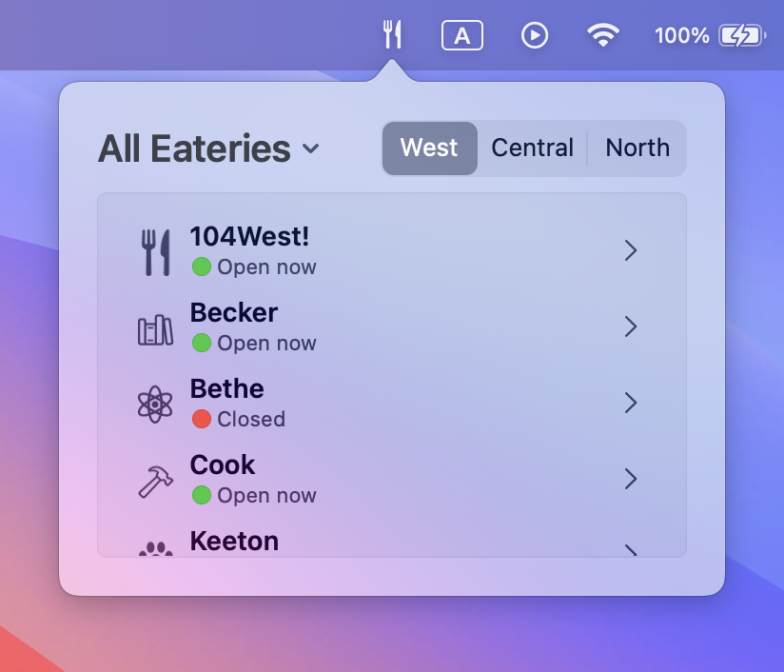Click the books icon next to Becker
The width and height of the screenshot is (784, 672).
click(155, 329)
